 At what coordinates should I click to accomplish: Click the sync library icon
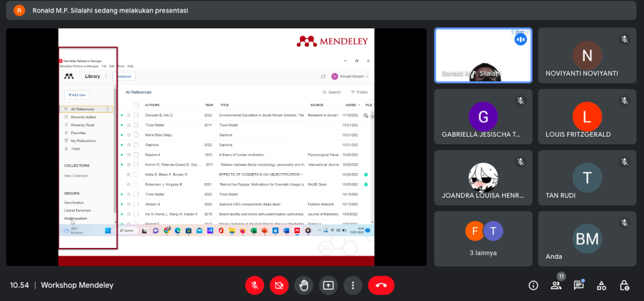[x=323, y=76]
